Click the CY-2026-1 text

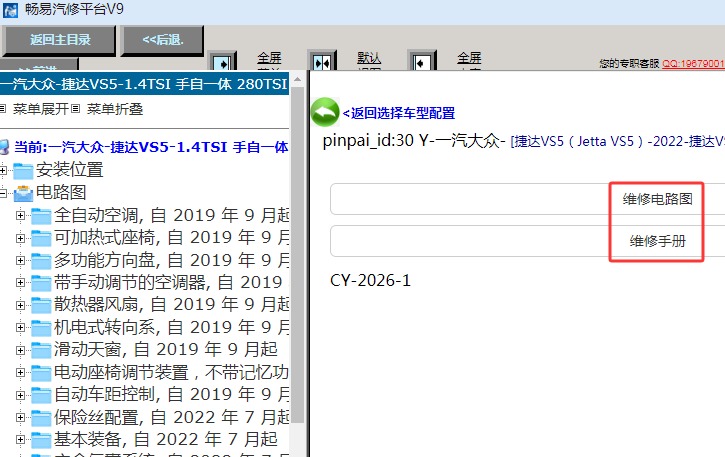coord(370,280)
